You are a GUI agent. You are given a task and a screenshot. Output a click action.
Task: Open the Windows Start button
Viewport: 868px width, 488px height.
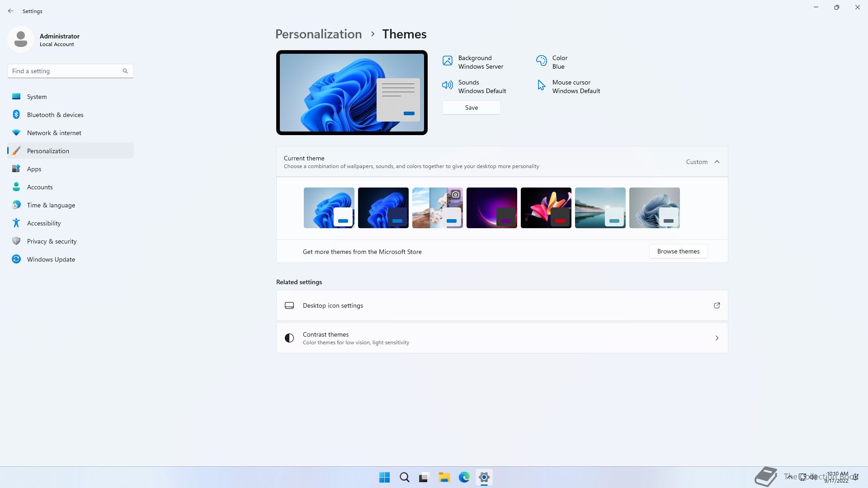pyautogui.click(x=385, y=477)
